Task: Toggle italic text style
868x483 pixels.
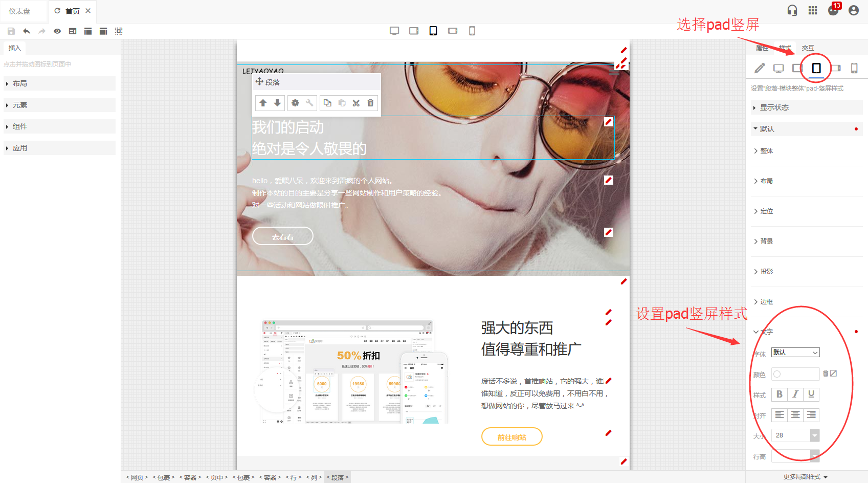Action: 795,394
